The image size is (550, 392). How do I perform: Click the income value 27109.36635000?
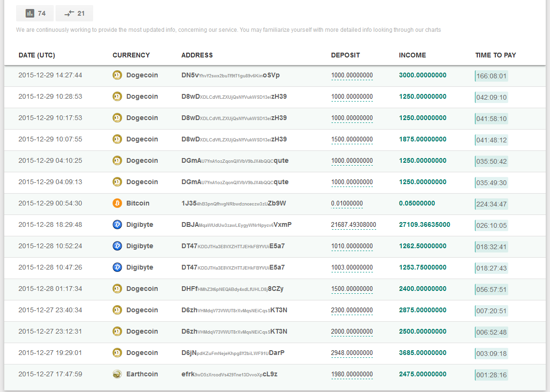pos(424,224)
